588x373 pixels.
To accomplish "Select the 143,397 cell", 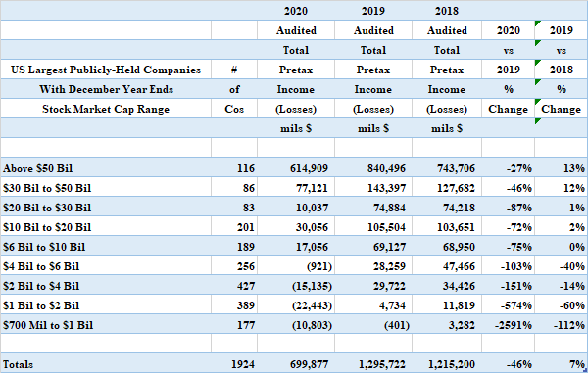I will click(x=386, y=188).
